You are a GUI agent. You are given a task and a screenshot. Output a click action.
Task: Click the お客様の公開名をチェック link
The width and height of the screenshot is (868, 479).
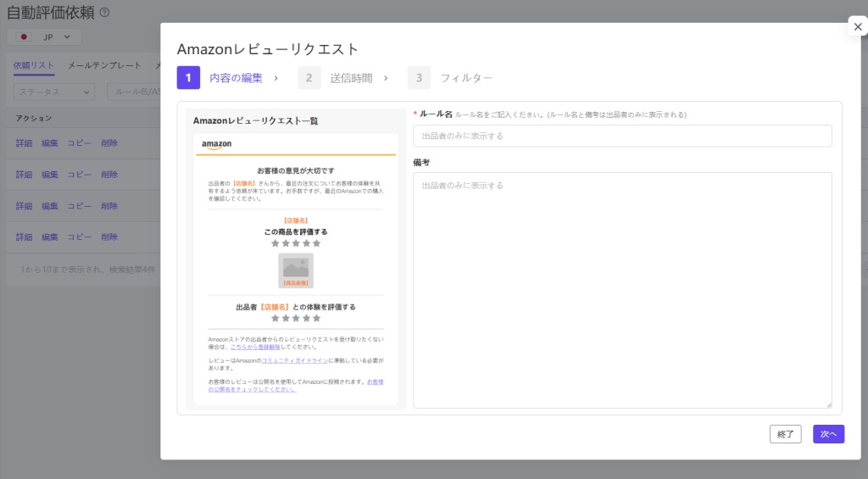[x=296, y=386]
